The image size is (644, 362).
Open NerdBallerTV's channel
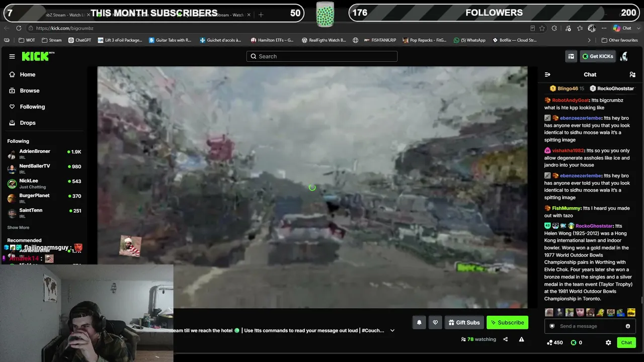click(44, 168)
